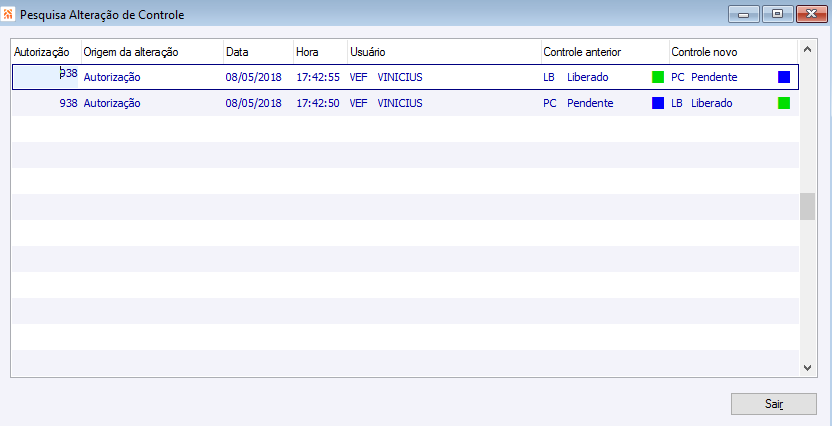
Task: Sort by the Autorização column header
Action: point(47,52)
